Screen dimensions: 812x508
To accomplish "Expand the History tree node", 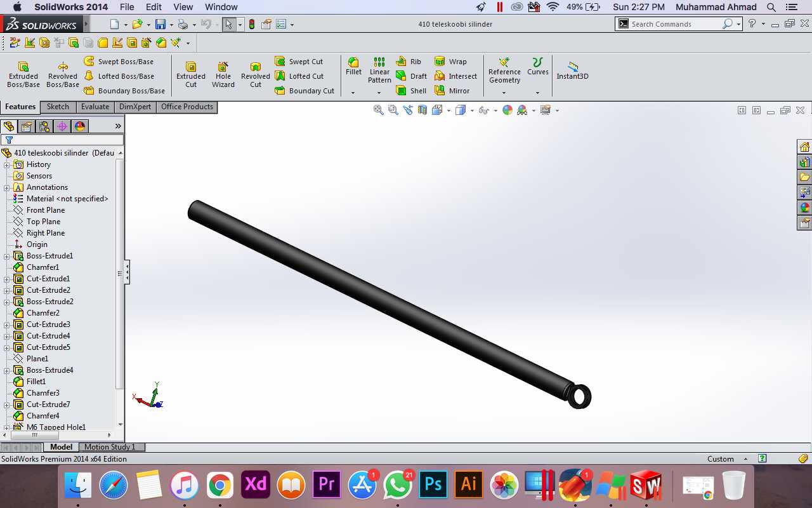I will point(7,164).
